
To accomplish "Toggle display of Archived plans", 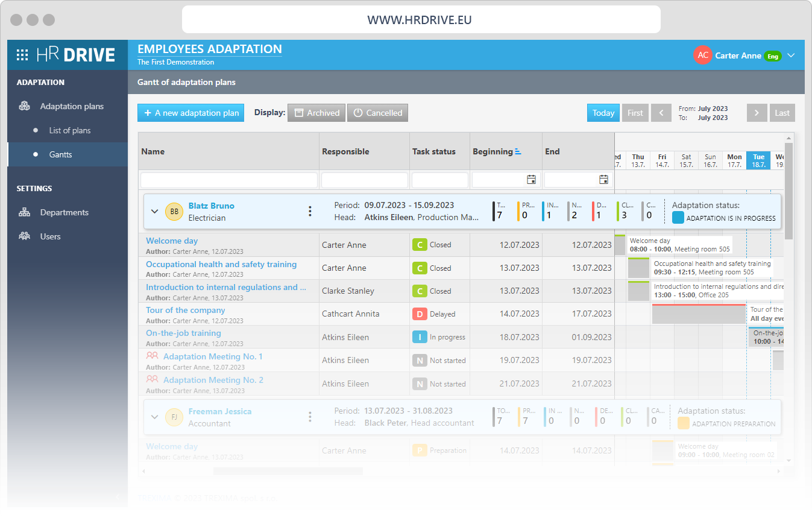I will [316, 113].
